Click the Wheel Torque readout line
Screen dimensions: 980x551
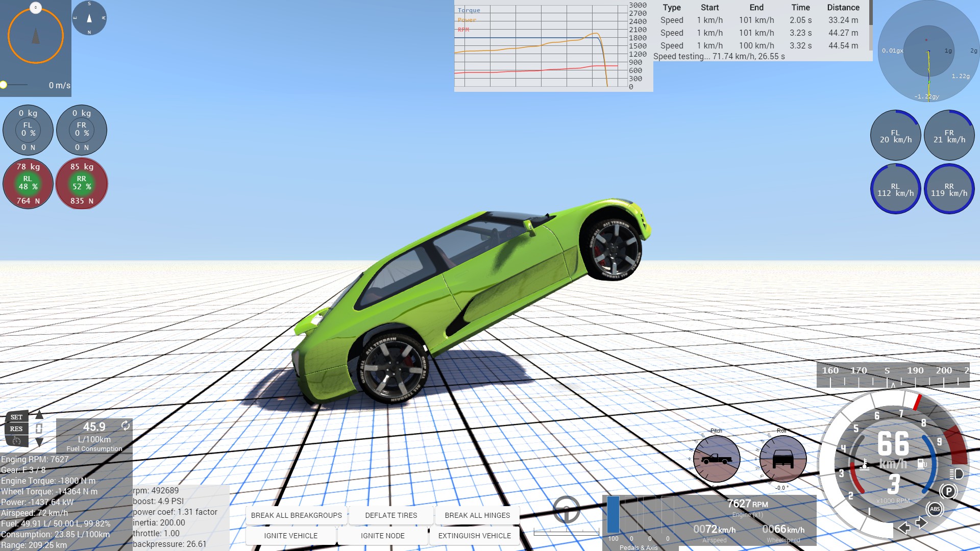[49, 491]
